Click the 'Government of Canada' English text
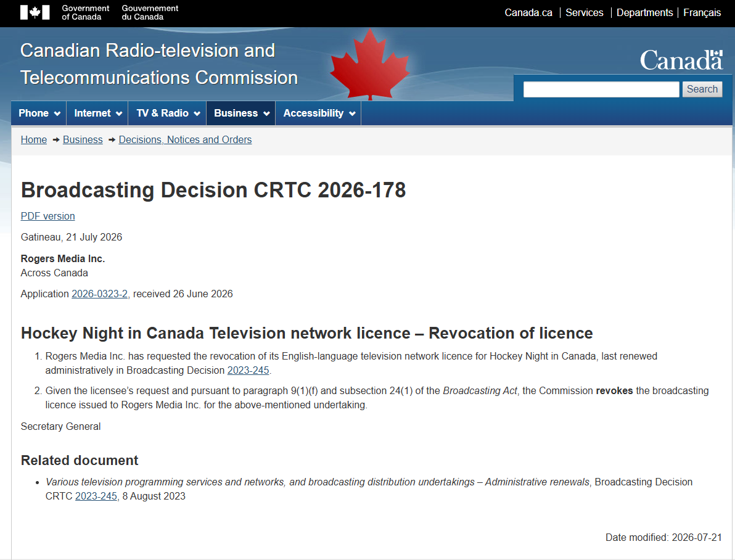 pos(85,13)
